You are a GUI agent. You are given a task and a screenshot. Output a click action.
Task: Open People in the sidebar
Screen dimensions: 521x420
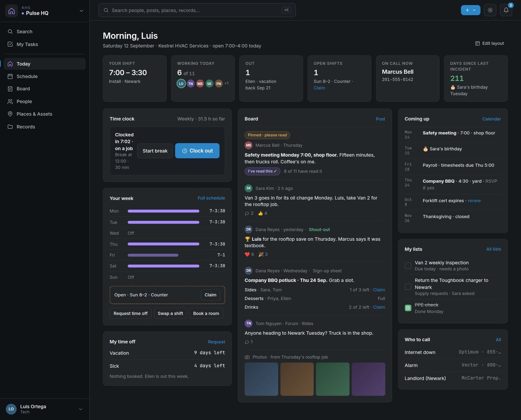(45, 102)
